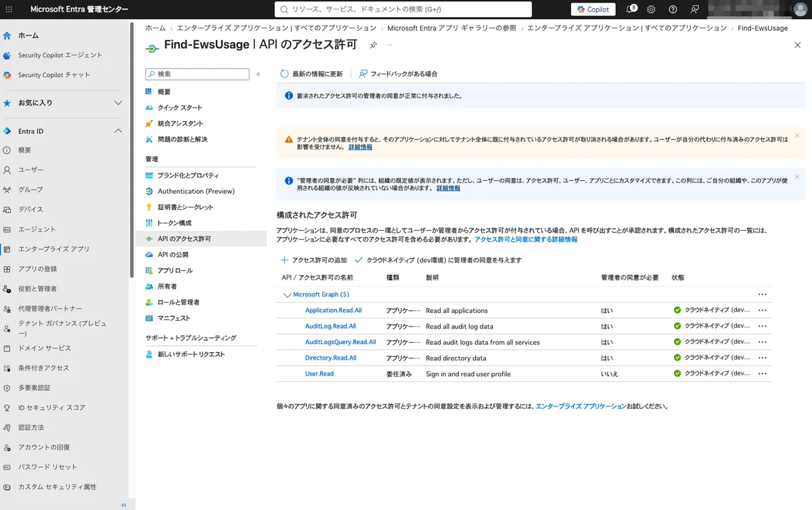Open notifications bell icon in header
This screenshot has width=812, height=510.
pyautogui.click(x=631, y=9)
